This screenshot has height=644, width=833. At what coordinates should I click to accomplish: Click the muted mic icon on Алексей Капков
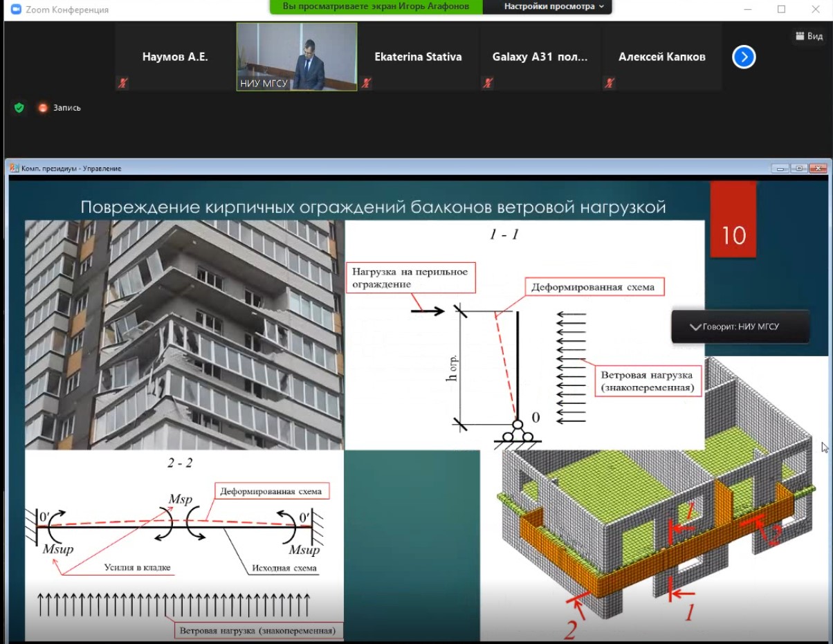pos(610,83)
